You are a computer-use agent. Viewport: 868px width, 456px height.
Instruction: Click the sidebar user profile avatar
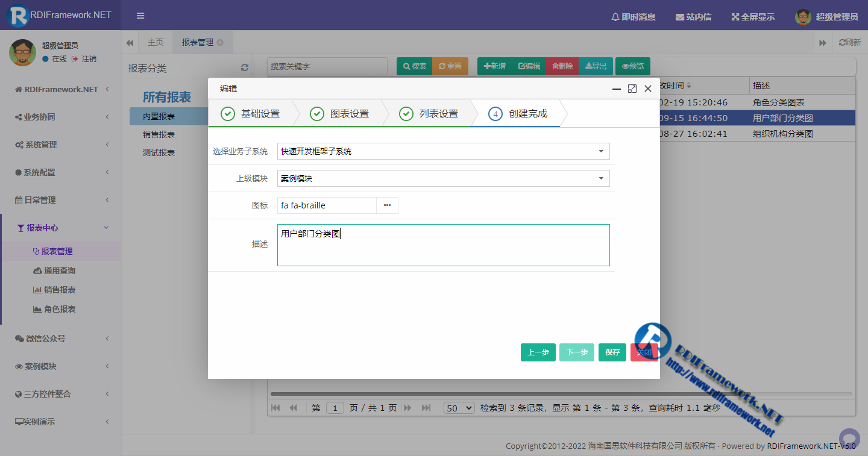tap(22, 52)
